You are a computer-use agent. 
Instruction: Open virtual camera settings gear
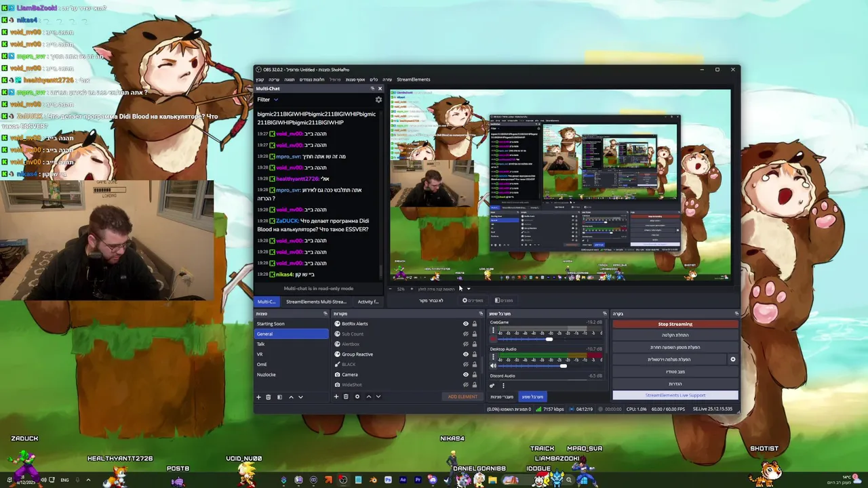point(733,359)
